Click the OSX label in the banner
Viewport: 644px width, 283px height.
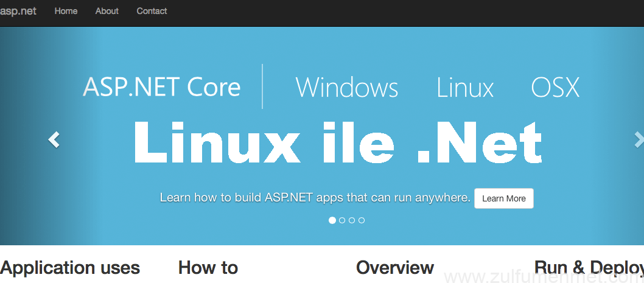[x=555, y=88]
